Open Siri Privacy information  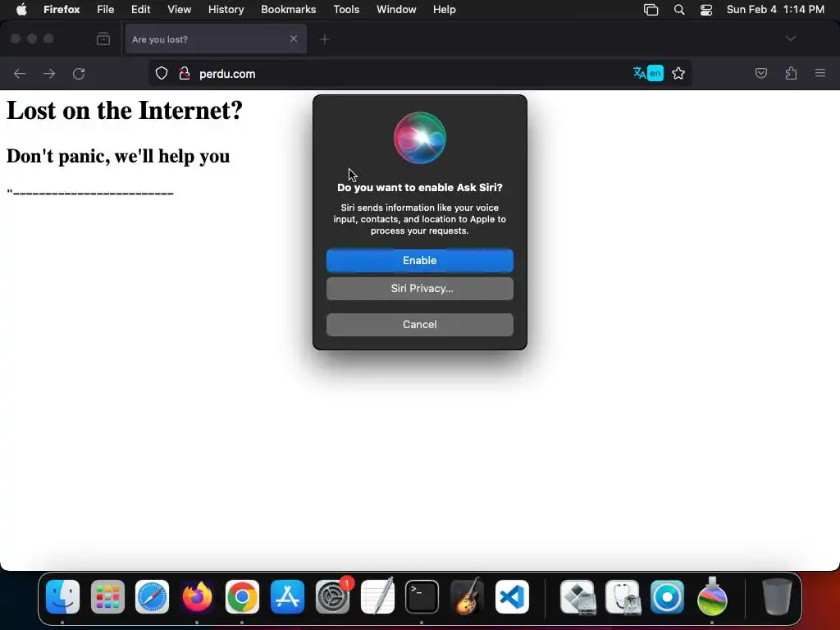click(419, 288)
